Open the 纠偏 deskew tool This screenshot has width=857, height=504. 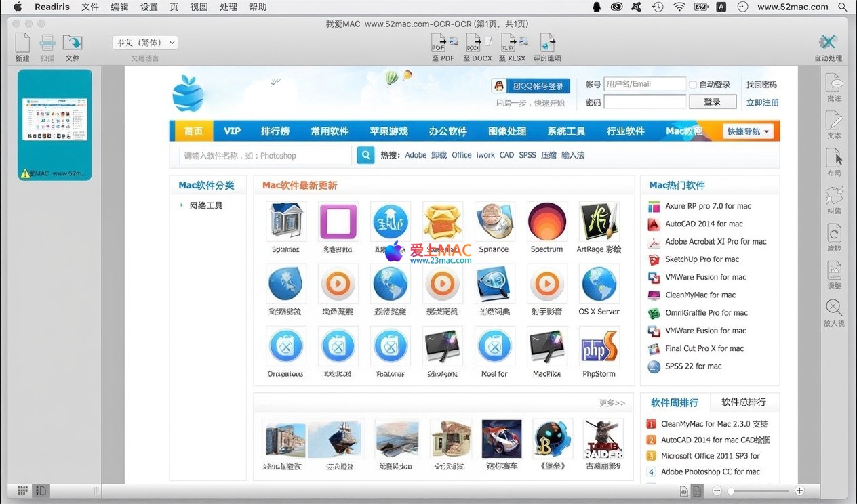pos(834,198)
